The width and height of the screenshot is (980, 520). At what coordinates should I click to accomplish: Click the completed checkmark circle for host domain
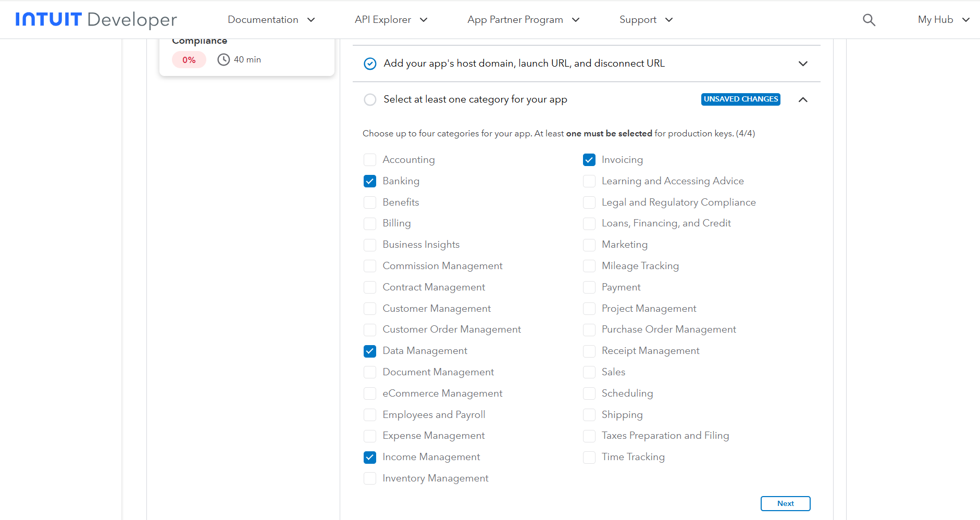point(370,64)
